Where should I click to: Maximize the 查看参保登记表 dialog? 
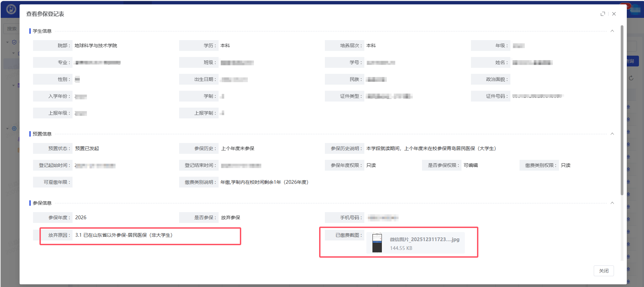(603, 14)
